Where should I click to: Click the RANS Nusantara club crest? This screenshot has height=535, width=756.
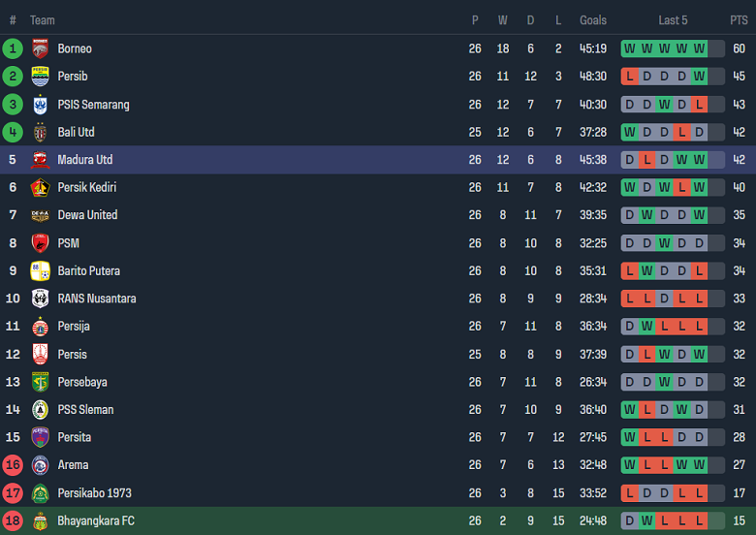tap(40, 299)
